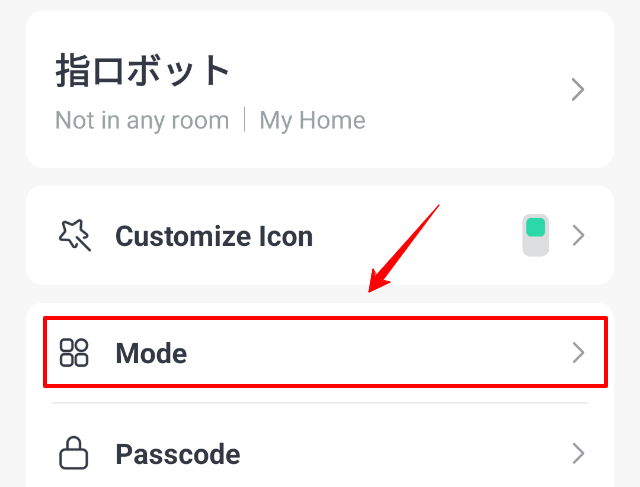Image resolution: width=640 pixels, height=487 pixels.
Task: Open the Mode settings label
Action: (x=151, y=352)
